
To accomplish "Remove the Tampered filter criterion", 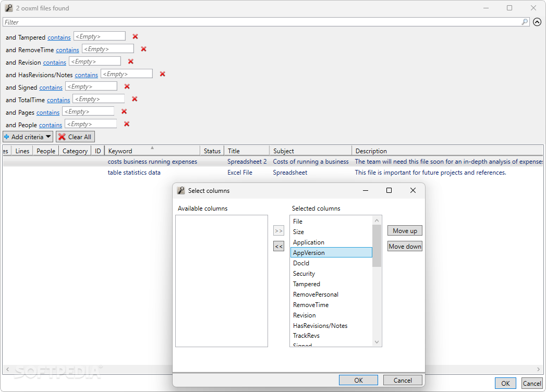I will coord(135,36).
